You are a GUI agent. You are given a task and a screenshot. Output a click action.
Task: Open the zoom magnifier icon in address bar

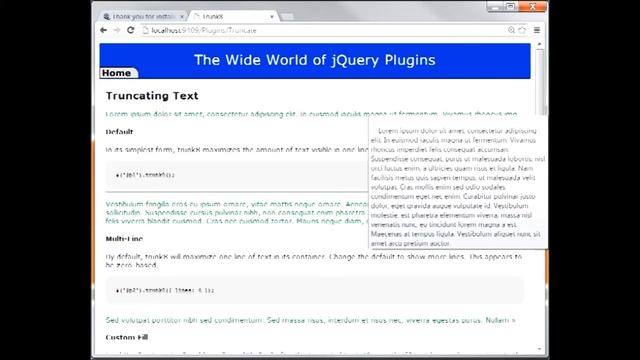click(511, 30)
